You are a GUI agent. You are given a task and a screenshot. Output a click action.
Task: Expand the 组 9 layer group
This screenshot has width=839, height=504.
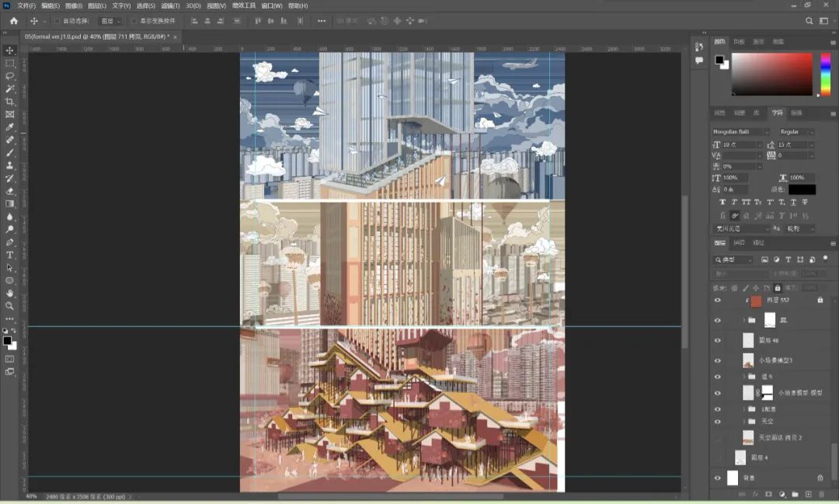(x=743, y=377)
